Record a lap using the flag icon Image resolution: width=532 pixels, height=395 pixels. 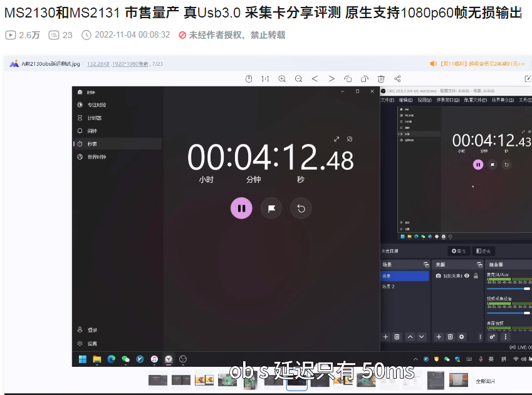point(271,208)
